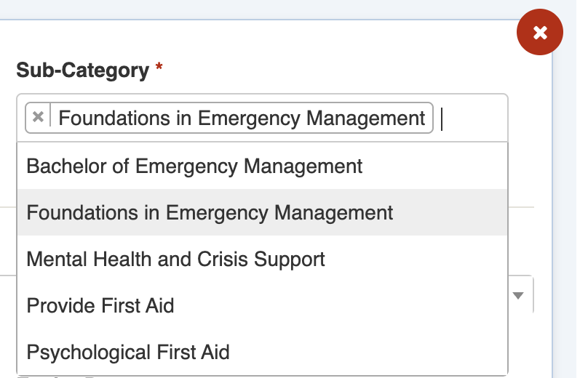This screenshot has width=588, height=378.
Task: Remove the Foundations in Emergency Management tag
Action: (39, 117)
